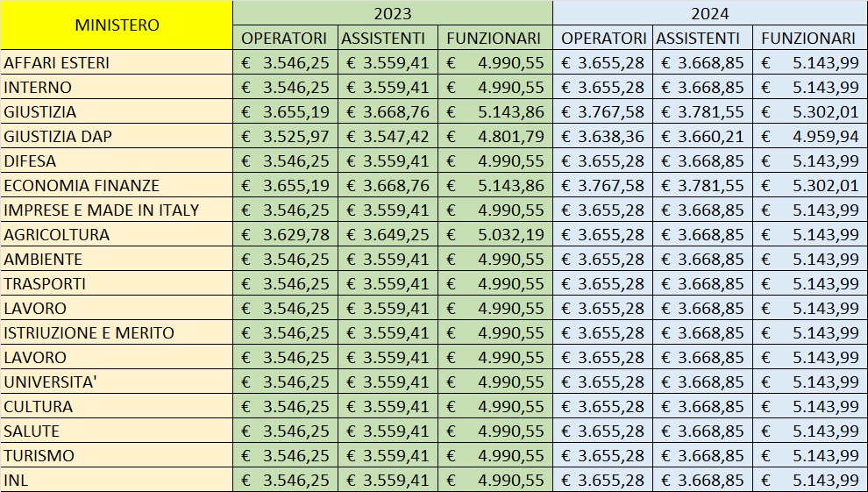Select the yellow MINISTERO header cell
Viewport: 868px width, 492px height.
pyautogui.click(x=117, y=25)
